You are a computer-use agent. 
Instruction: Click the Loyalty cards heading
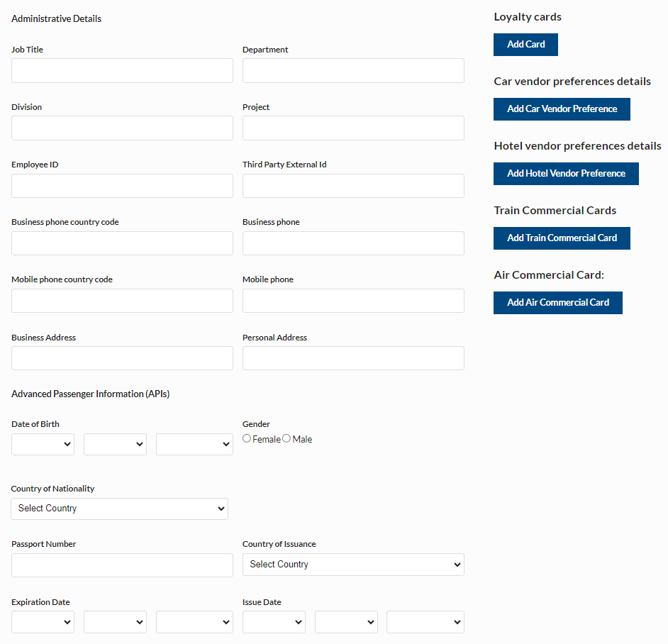[x=528, y=17]
